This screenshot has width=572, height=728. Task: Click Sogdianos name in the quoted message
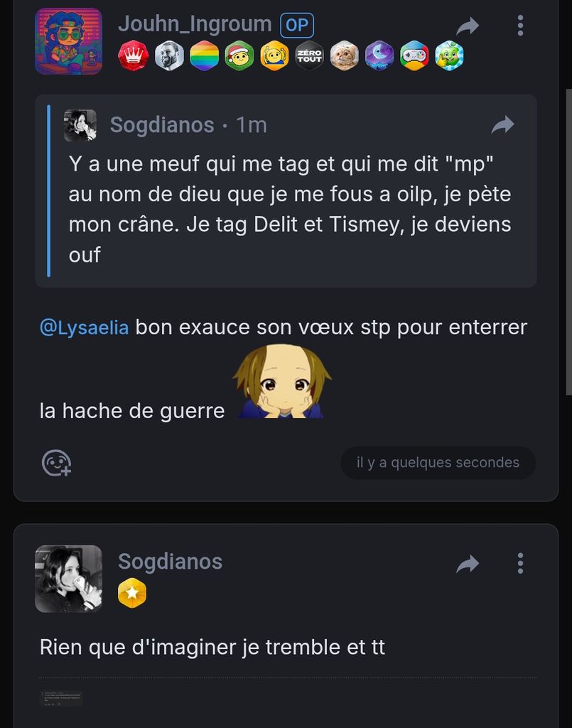point(162,125)
